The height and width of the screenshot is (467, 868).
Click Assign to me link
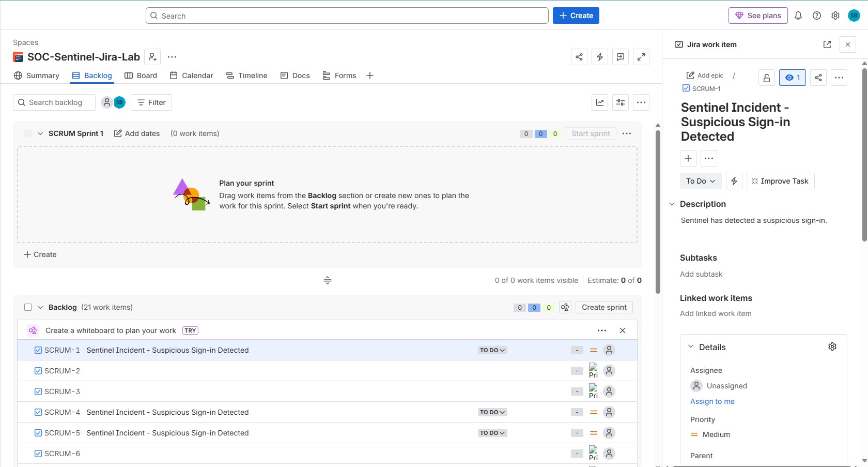(x=712, y=401)
